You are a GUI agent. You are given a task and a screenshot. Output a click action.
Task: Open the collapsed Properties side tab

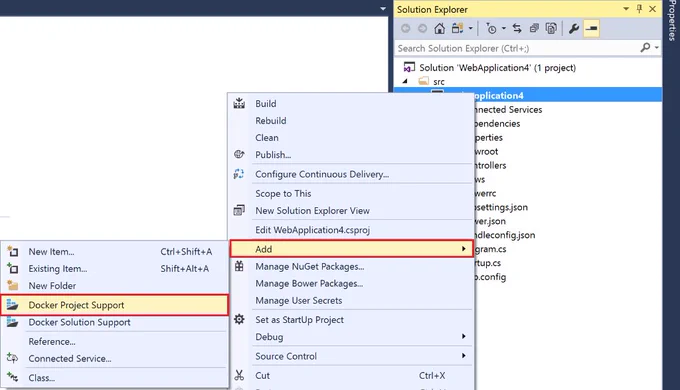[x=672, y=21]
